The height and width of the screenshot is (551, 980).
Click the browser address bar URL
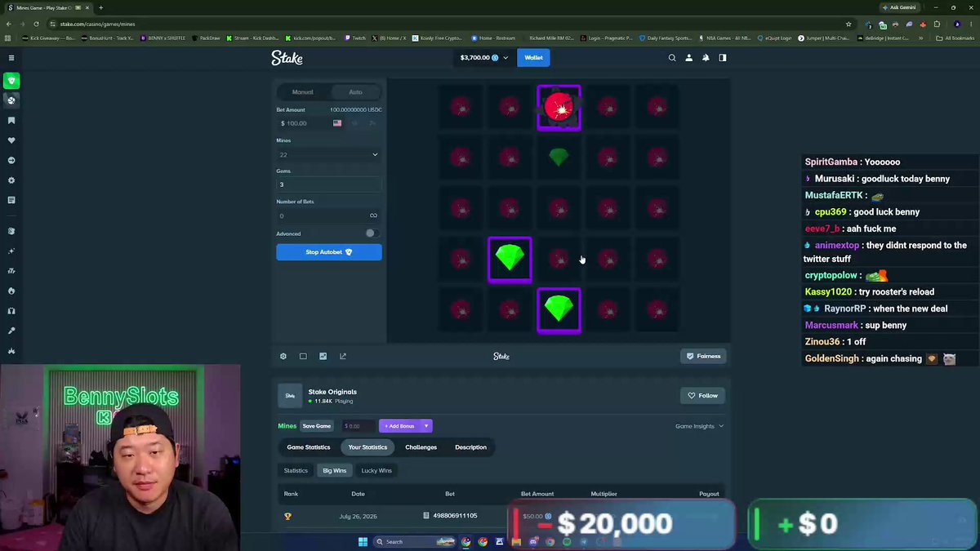97,24
